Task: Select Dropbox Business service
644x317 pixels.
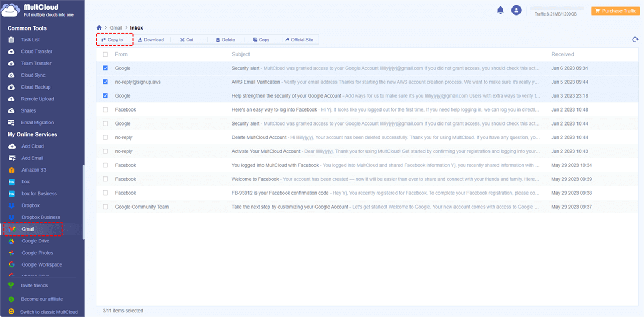Action: [x=40, y=217]
